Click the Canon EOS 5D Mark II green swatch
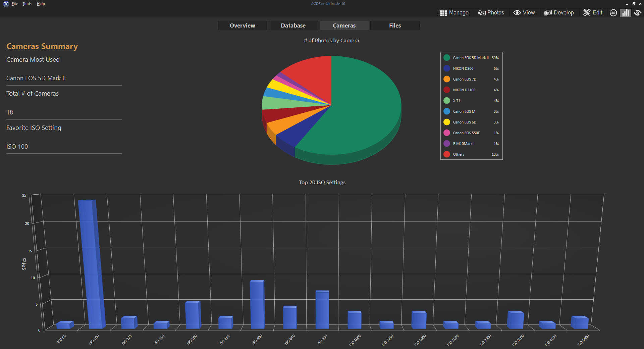 pyautogui.click(x=446, y=58)
